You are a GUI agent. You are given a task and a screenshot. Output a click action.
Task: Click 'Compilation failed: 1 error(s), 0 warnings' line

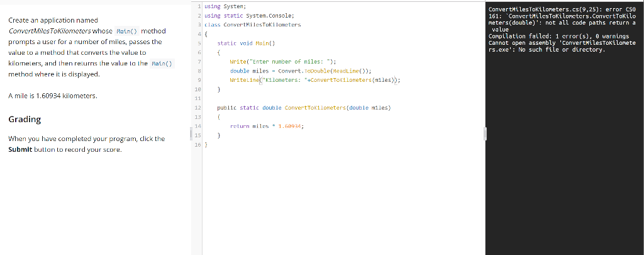click(x=558, y=36)
